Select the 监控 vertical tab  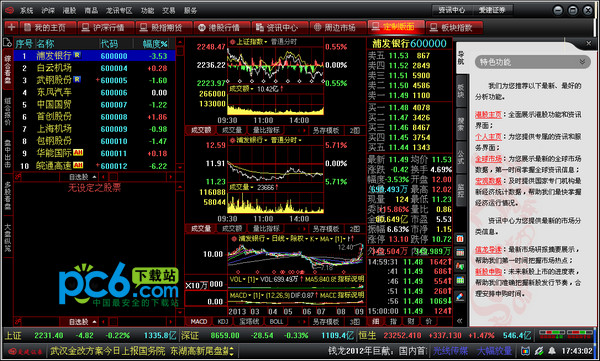(460, 191)
